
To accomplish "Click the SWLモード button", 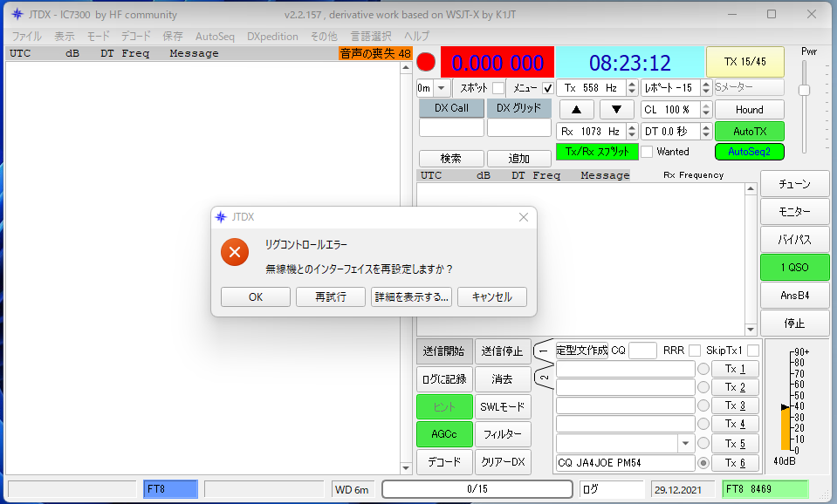I will 503,407.
